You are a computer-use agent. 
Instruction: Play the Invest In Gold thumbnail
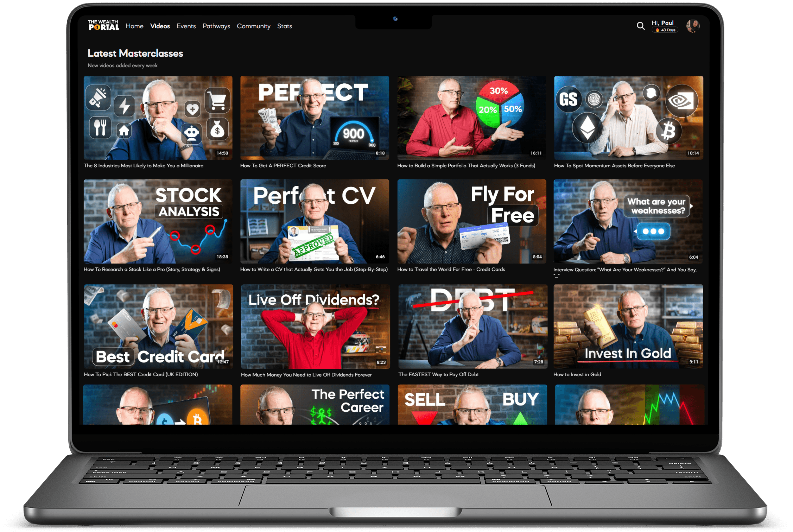[628, 326]
